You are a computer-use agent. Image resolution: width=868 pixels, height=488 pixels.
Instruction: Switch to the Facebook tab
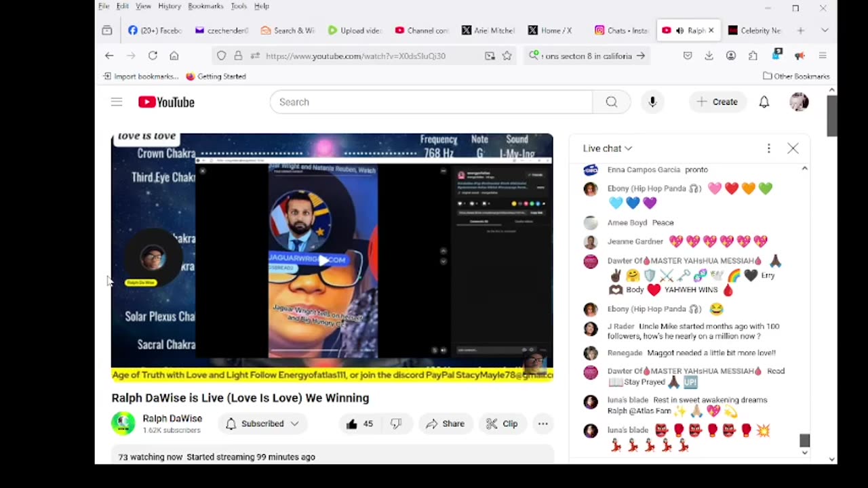click(x=155, y=30)
